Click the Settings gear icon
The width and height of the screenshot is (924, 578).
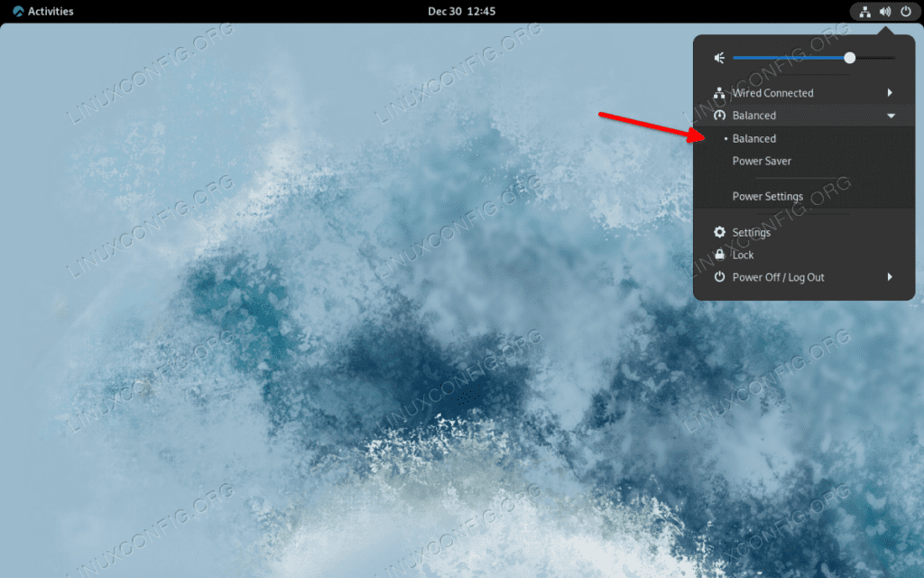point(719,232)
